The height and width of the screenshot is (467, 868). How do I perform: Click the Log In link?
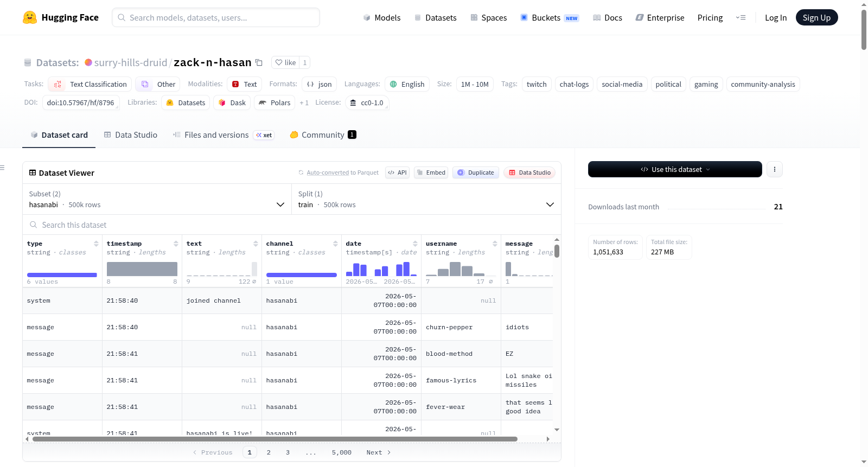point(776,18)
